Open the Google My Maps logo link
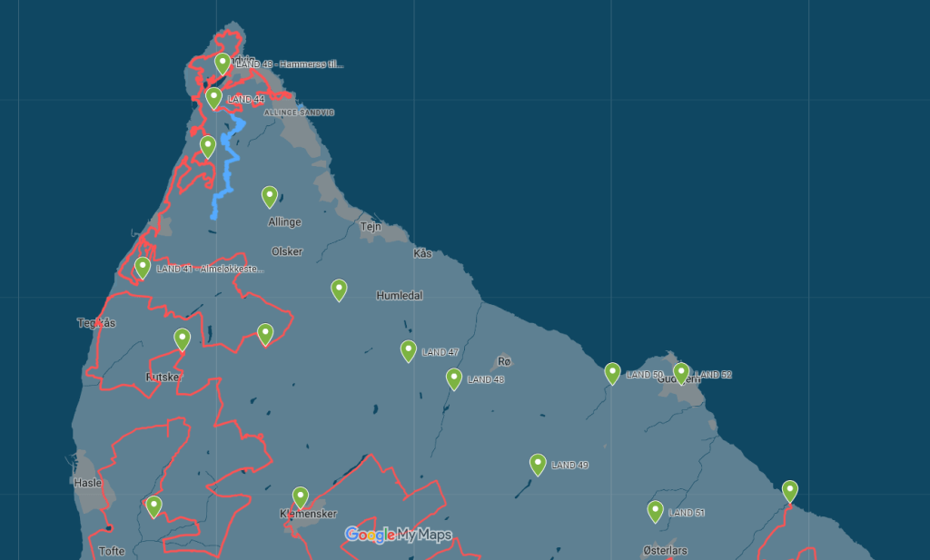The width and height of the screenshot is (930, 560). point(398,535)
